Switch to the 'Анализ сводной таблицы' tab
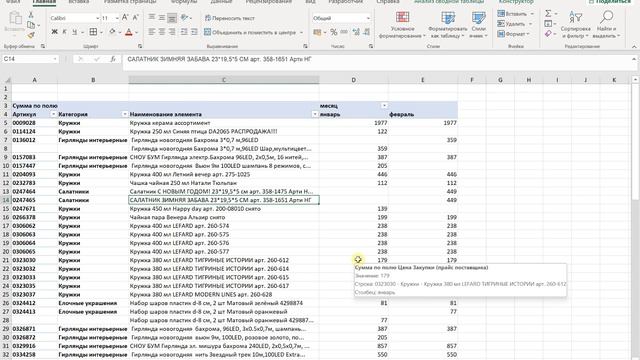 [449, 2]
